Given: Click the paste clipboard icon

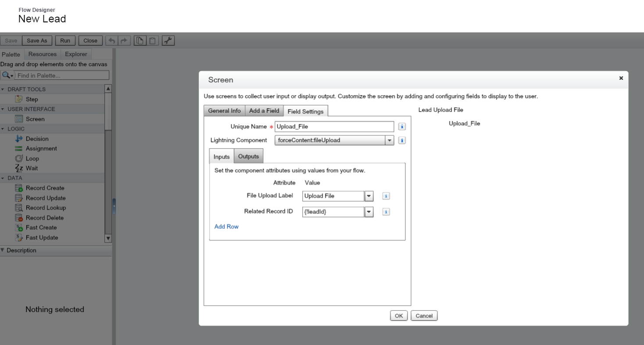Looking at the screenshot, I should [x=152, y=41].
